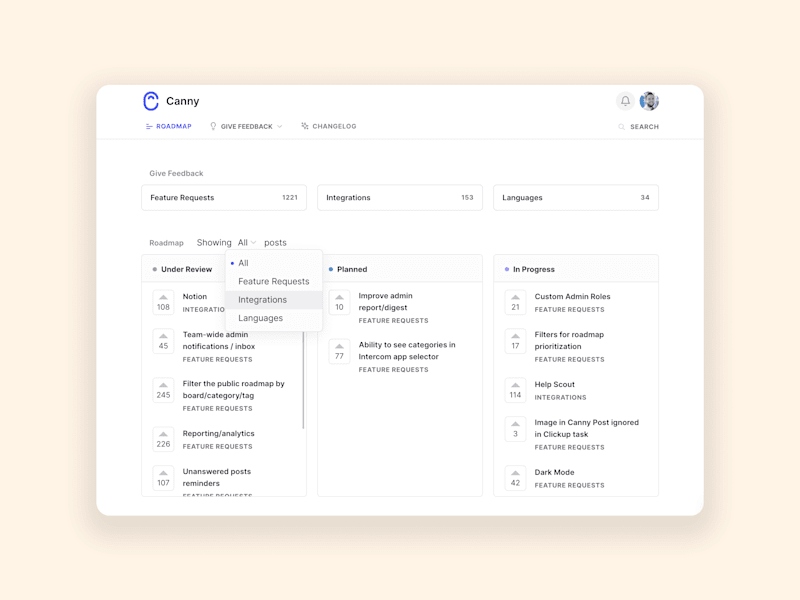800x600 pixels.
Task: Upvote Improve admin report/digest
Action: click(339, 302)
